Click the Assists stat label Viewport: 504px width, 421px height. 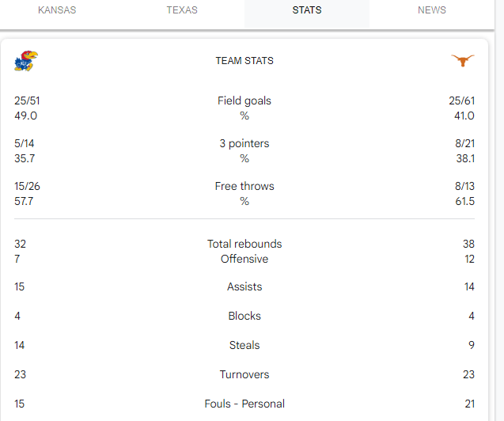coord(244,287)
